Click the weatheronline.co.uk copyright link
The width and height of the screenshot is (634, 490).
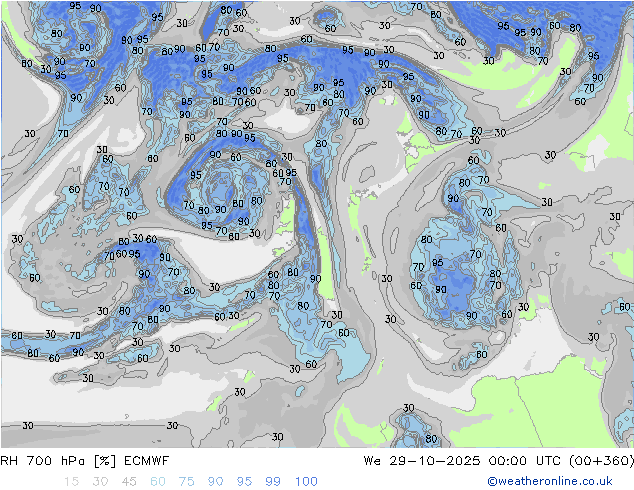pos(550,481)
